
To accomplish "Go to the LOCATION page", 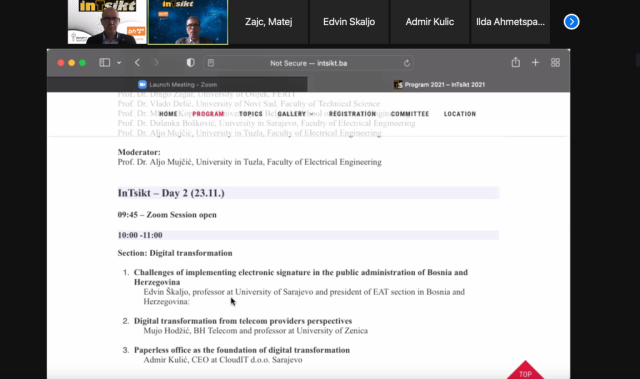I will [460, 114].
